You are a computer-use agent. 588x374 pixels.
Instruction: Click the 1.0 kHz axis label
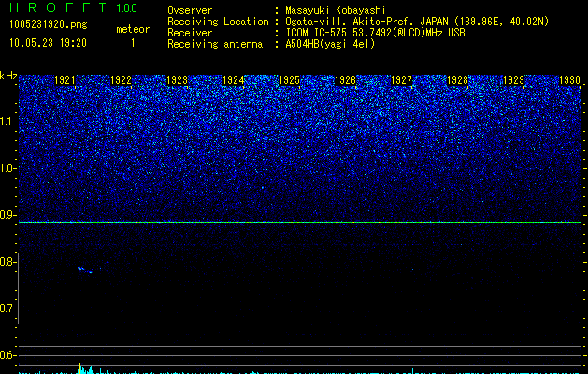point(8,168)
